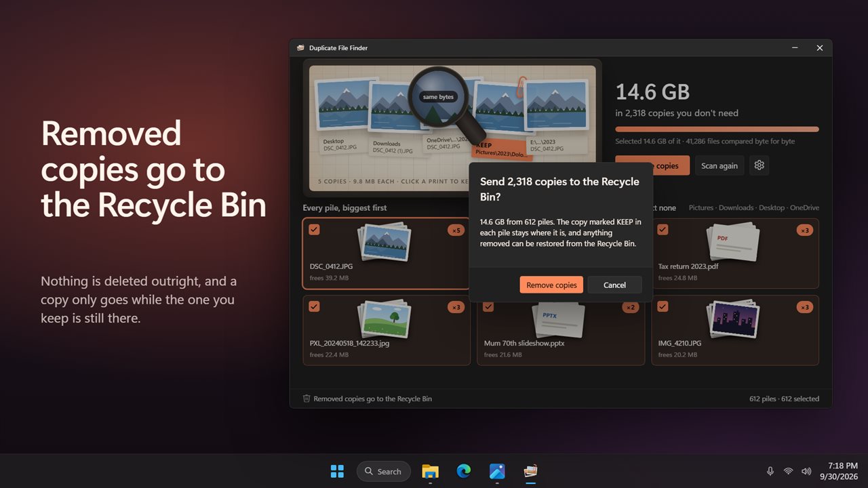The image size is (868, 488).
Task: Click the x5 count badge on DSC_0412.JPG
Action: pyautogui.click(x=456, y=230)
